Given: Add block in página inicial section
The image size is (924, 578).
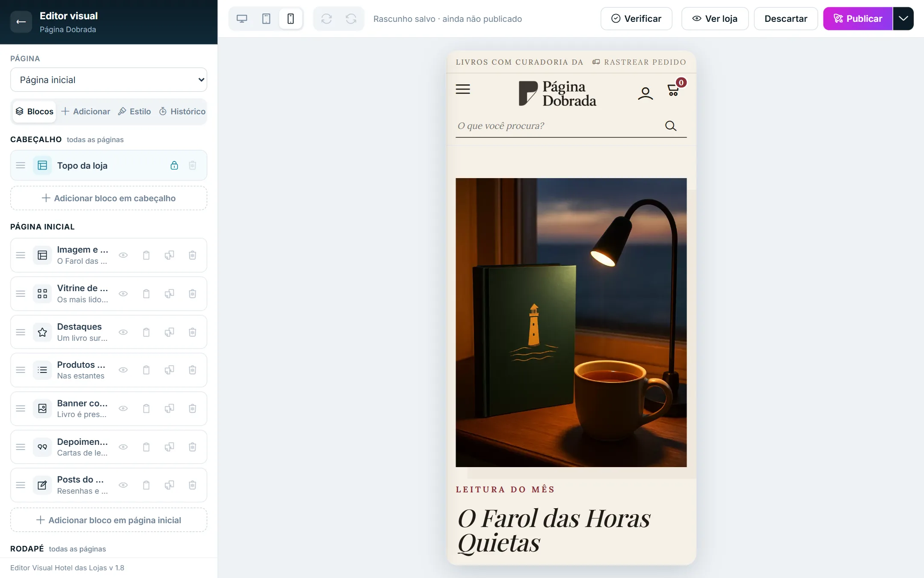Looking at the screenshot, I should tap(109, 520).
